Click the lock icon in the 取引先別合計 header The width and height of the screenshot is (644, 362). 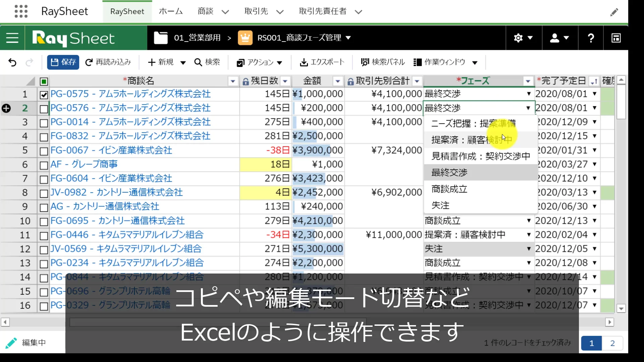tap(351, 81)
